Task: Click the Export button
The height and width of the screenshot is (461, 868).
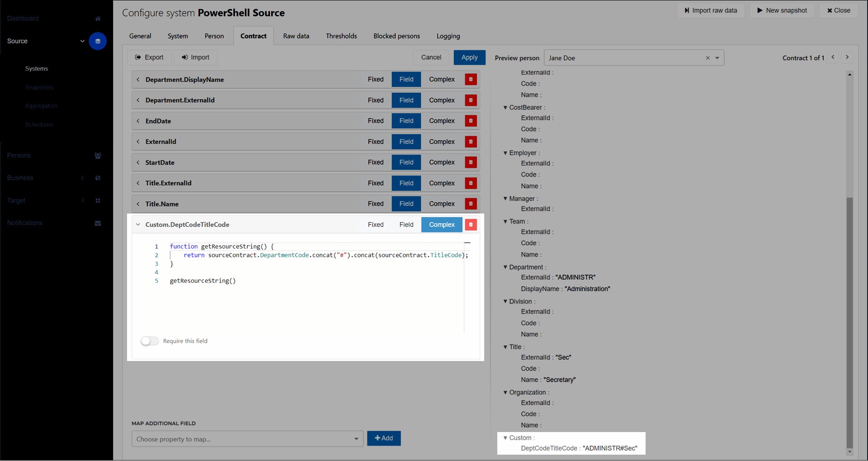Action: click(x=149, y=57)
